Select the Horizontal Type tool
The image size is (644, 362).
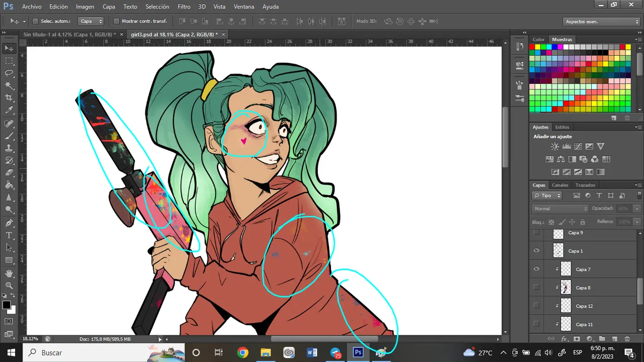point(9,235)
